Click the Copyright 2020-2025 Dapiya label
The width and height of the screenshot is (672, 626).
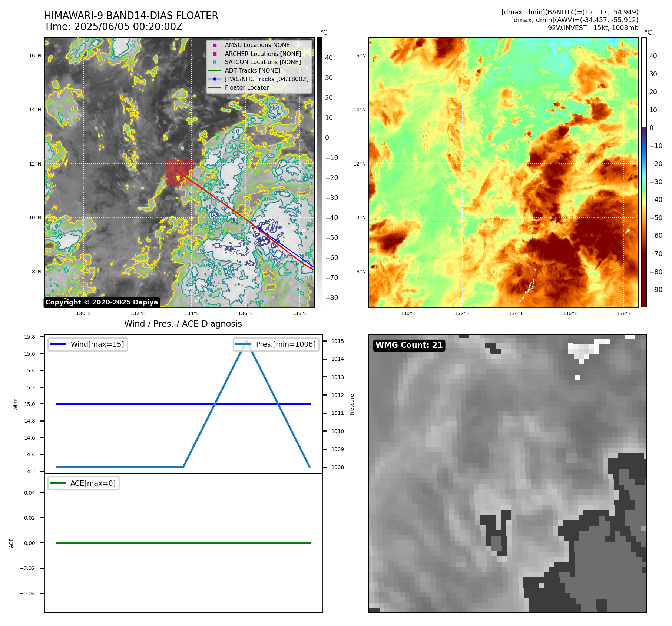pyautogui.click(x=102, y=302)
